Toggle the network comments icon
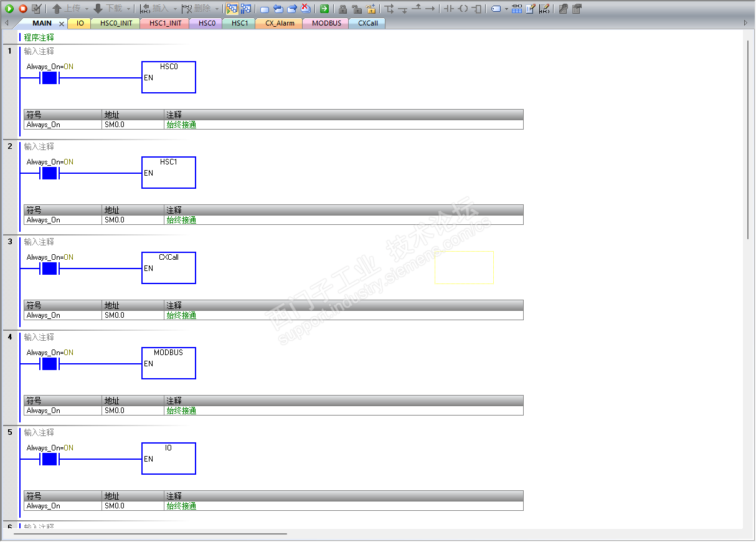This screenshot has width=756, height=542. coord(544,9)
